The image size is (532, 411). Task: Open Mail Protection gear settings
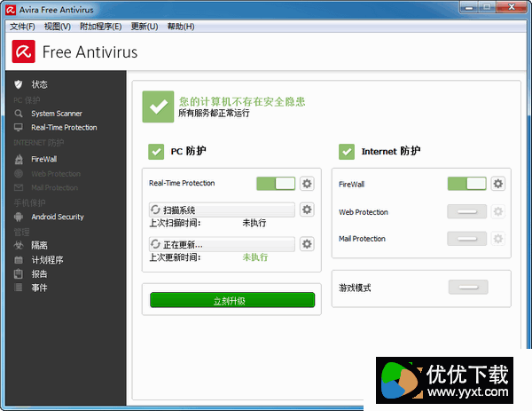click(x=497, y=239)
